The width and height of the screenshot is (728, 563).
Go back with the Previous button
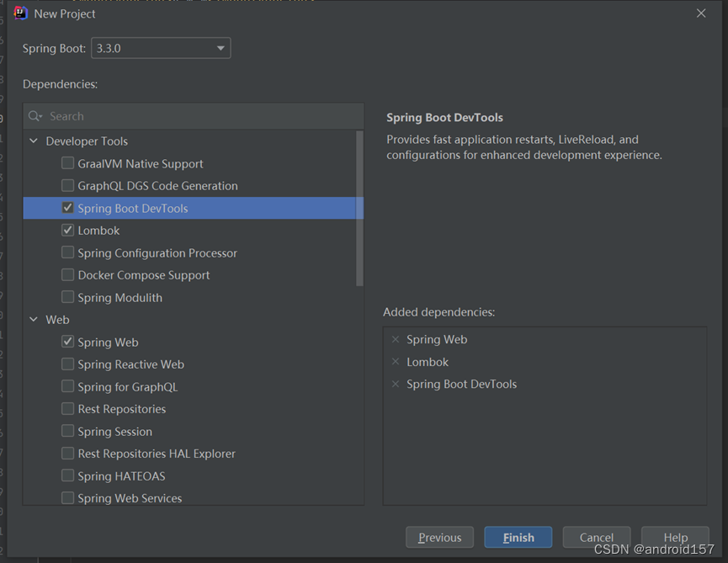(x=439, y=538)
